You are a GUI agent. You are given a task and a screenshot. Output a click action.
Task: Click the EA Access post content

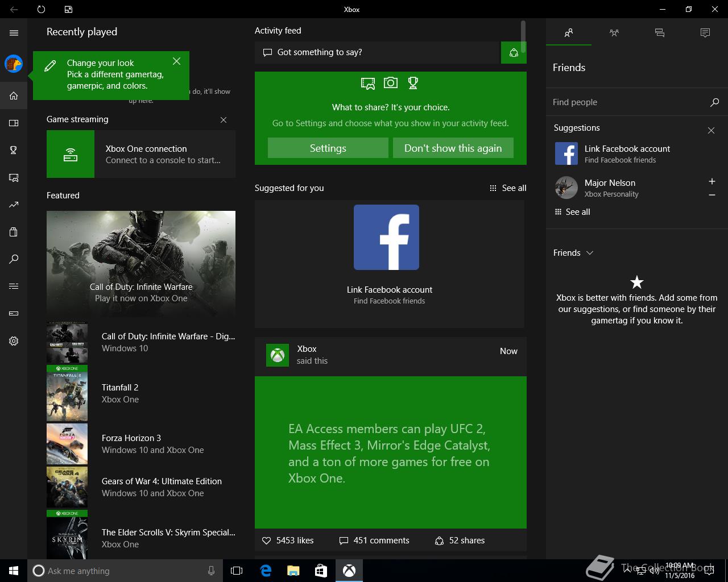tap(391, 452)
